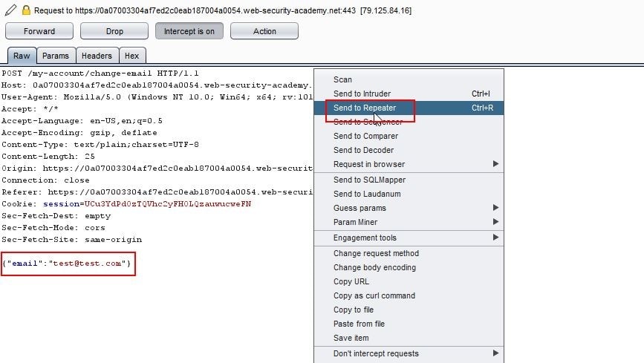
Task: Choose Copy as curl command
Action: [x=374, y=295]
